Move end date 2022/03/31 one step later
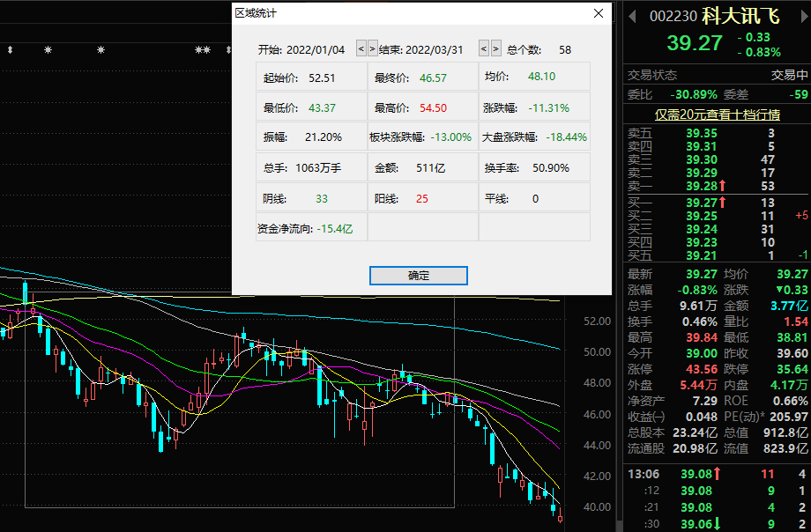 coord(495,49)
